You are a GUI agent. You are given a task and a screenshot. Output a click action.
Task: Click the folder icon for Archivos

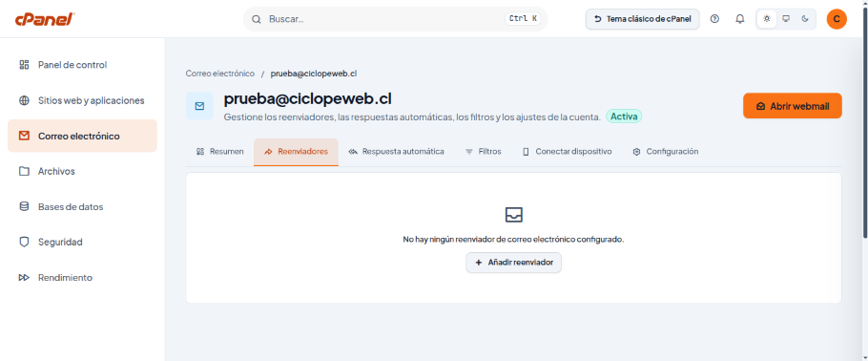24,171
